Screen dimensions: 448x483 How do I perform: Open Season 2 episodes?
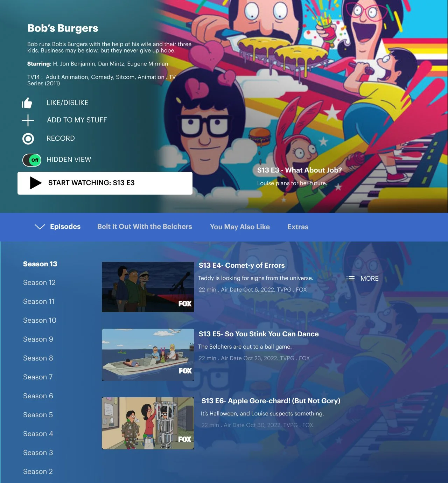(x=38, y=471)
